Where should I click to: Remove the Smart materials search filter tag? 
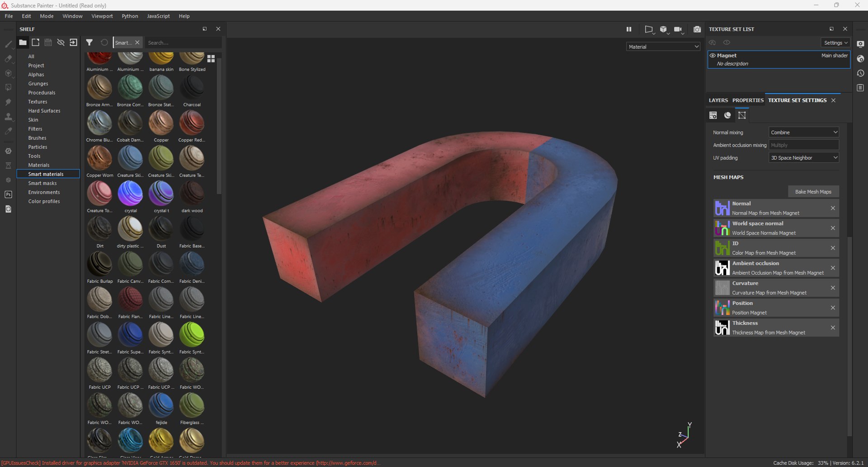[137, 43]
